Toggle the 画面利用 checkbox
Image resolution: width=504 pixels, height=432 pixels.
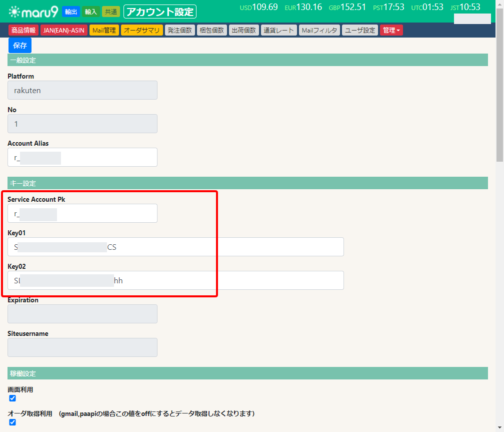click(12, 398)
